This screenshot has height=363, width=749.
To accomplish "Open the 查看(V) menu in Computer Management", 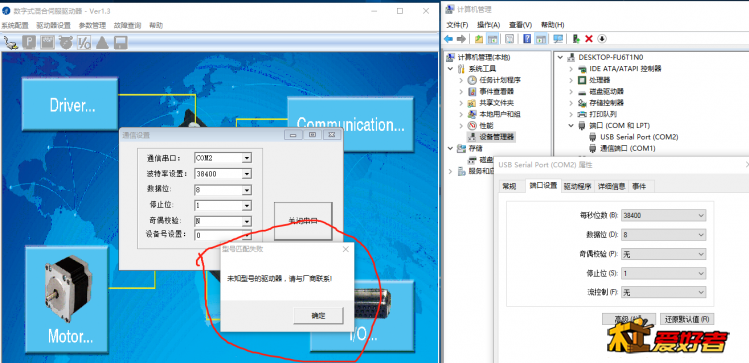I will (x=520, y=25).
